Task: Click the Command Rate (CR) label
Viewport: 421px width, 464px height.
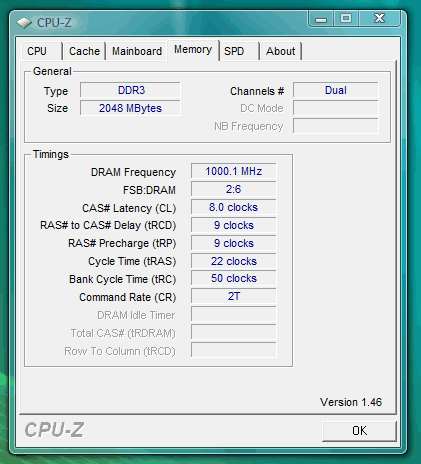Action: point(127,297)
